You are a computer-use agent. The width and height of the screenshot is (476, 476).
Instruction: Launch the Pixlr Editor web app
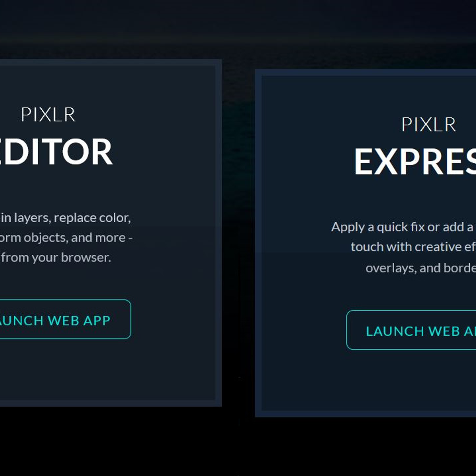coord(65,319)
